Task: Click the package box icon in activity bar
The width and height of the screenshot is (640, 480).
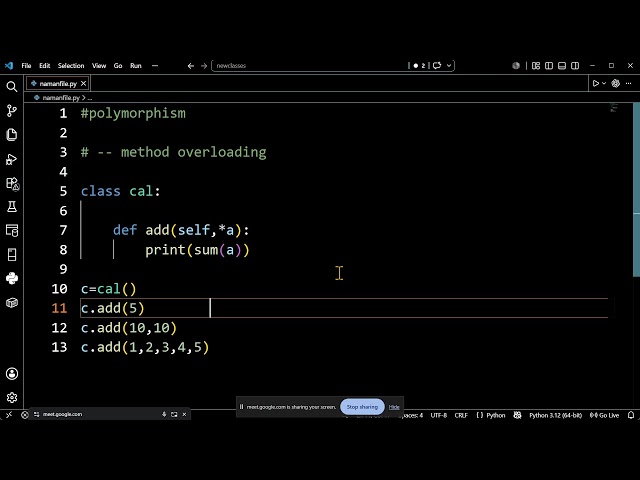Action: click(x=11, y=302)
